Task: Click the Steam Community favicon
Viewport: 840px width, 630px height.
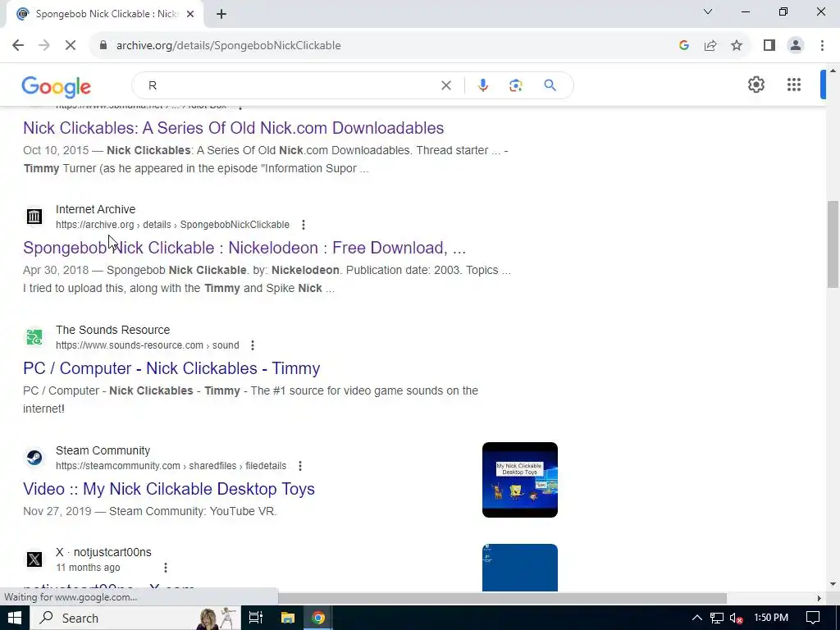Action: [x=34, y=458]
